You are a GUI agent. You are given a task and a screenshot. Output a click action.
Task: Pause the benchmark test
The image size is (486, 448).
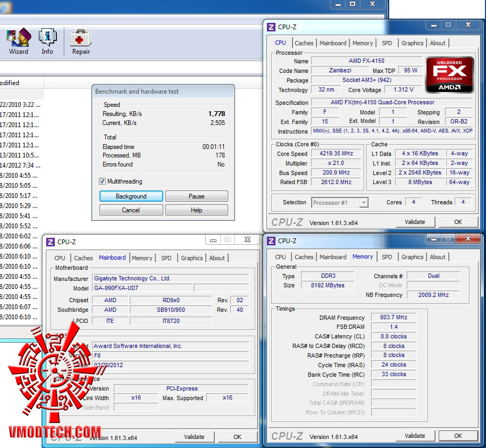(197, 196)
